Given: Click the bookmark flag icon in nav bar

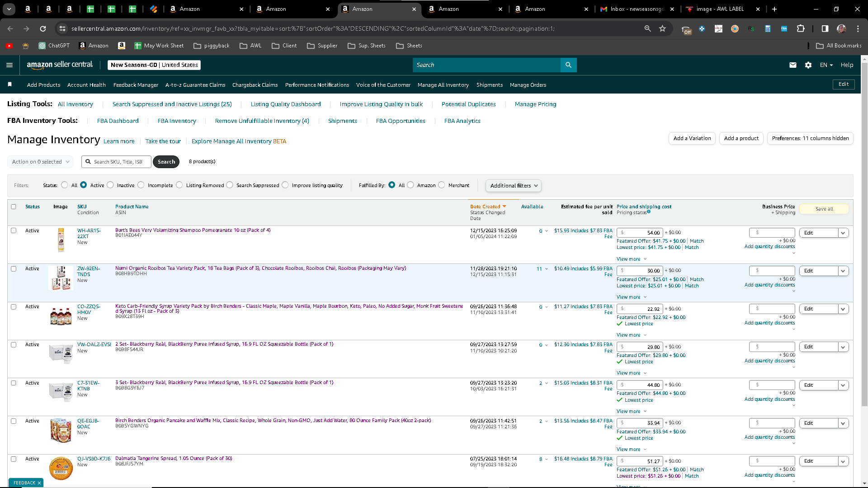Looking at the screenshot, I should pos(9,84).
